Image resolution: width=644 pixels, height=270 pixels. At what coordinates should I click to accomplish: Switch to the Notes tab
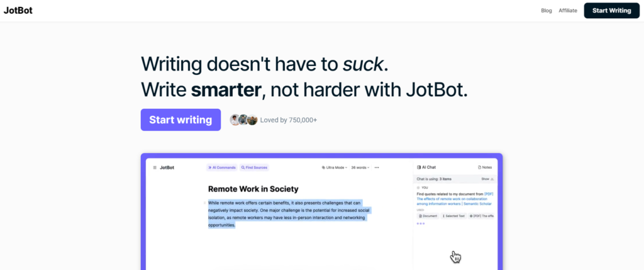485,167
